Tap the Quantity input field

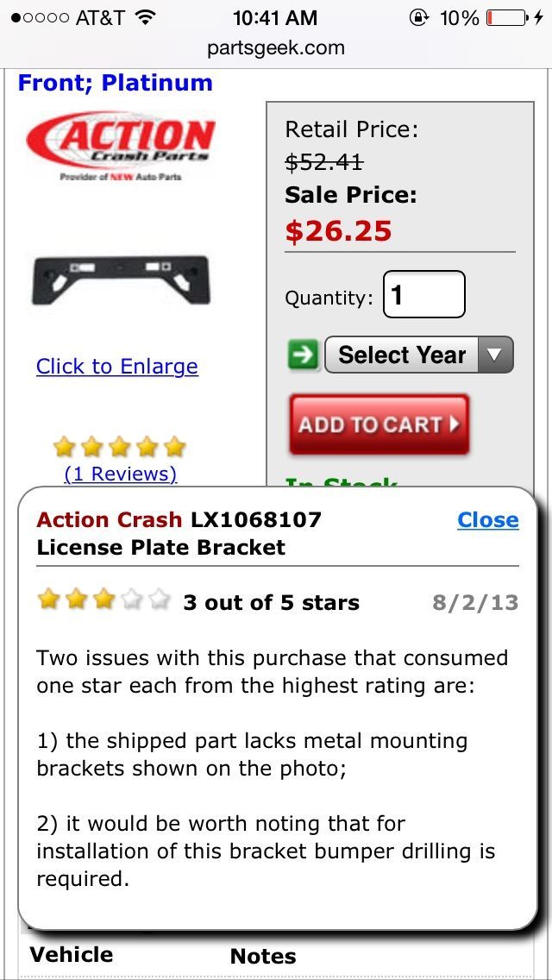pyautogui.click(x=423, y=294)
